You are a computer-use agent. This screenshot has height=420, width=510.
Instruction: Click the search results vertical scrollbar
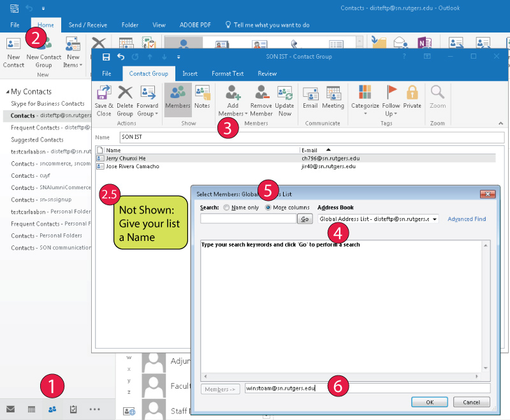(x=485, y=306)
